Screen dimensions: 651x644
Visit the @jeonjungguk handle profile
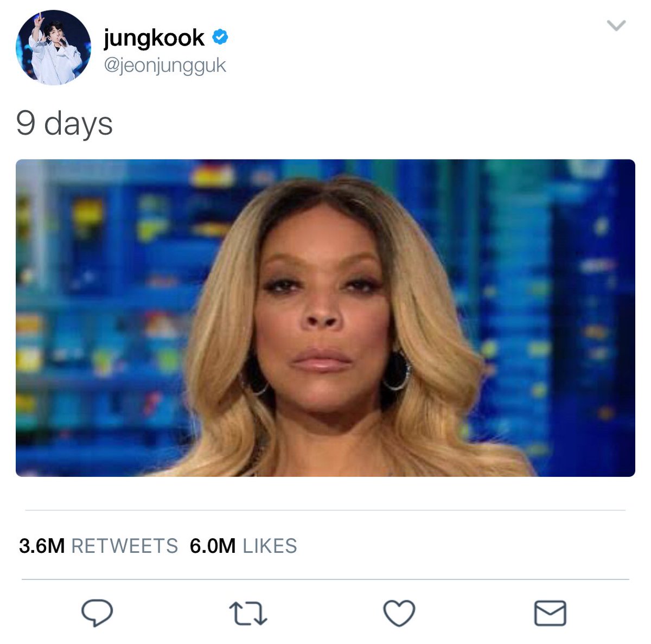164,66
